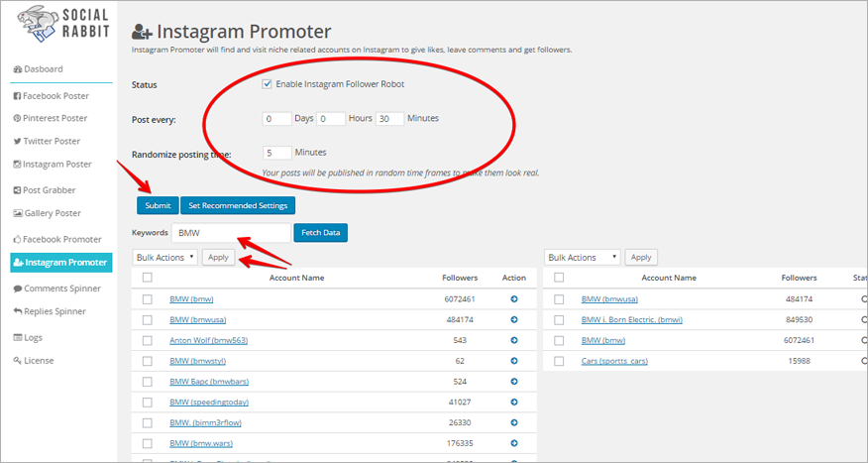Screen dimensions: 868x463
Task: Check the Cars (sportts_cars) row checkbox
Action: (x=559, y=361)
